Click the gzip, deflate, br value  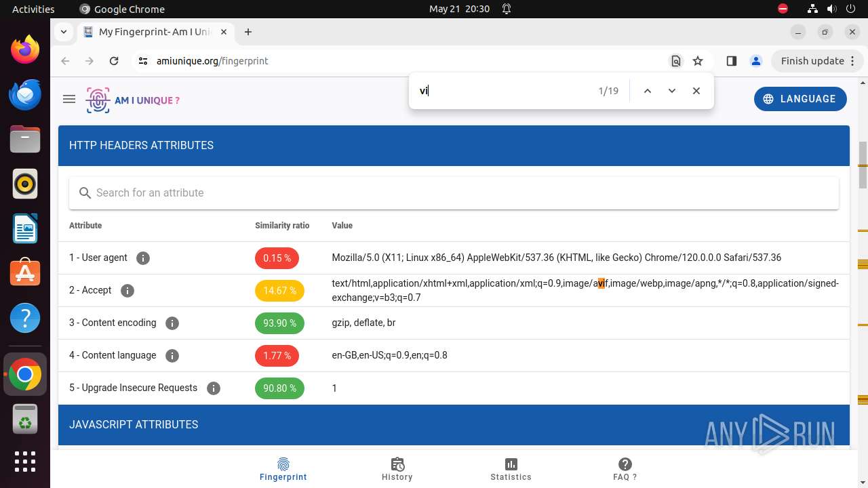363,323
